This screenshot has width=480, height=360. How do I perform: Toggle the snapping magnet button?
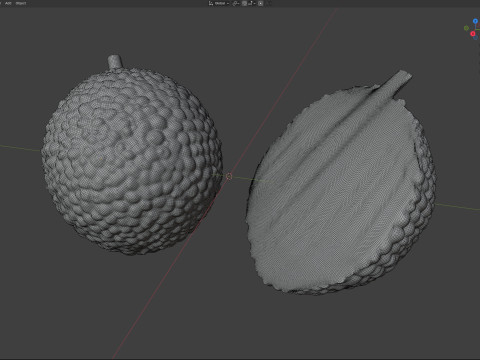(x=244, y=3)
